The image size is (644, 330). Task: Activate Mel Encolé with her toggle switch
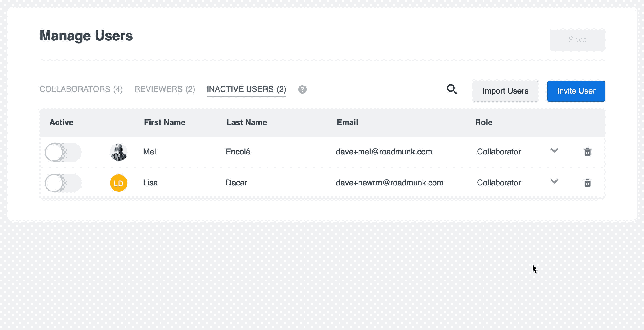(63, 152)
